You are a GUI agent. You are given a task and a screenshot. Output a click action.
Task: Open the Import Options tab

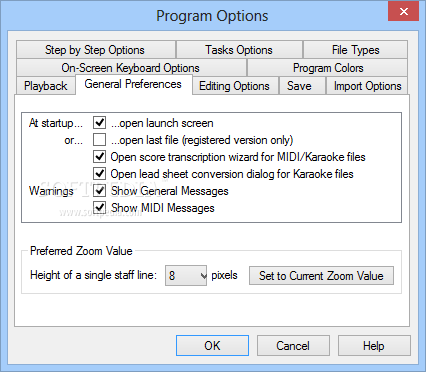[x=367, y=86]
